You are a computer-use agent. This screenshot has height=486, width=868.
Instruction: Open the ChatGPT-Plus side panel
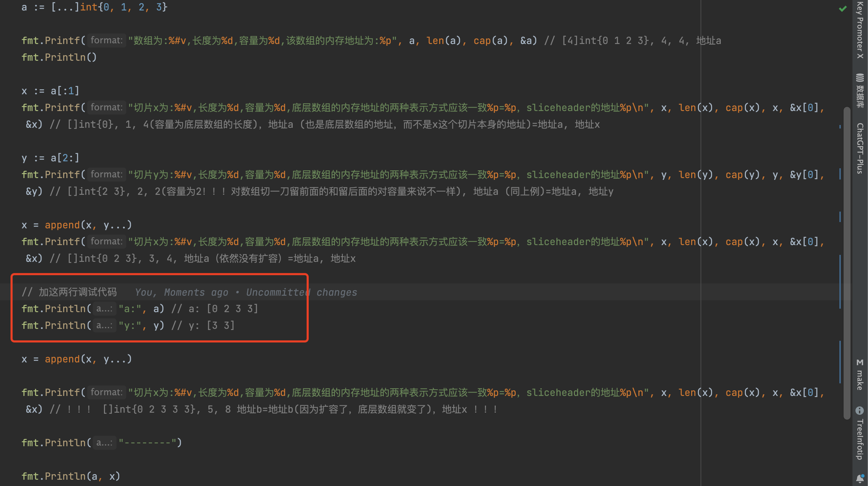tap(860, 148)
